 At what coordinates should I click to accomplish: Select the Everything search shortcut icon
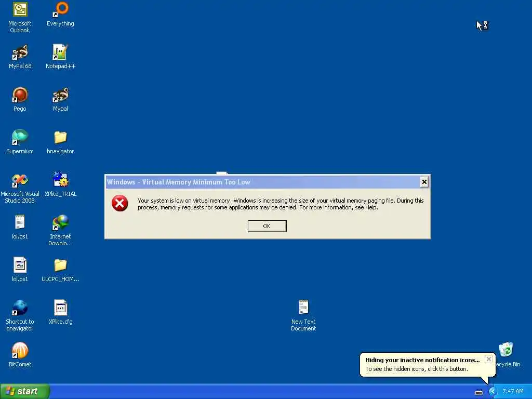point(60,9)
